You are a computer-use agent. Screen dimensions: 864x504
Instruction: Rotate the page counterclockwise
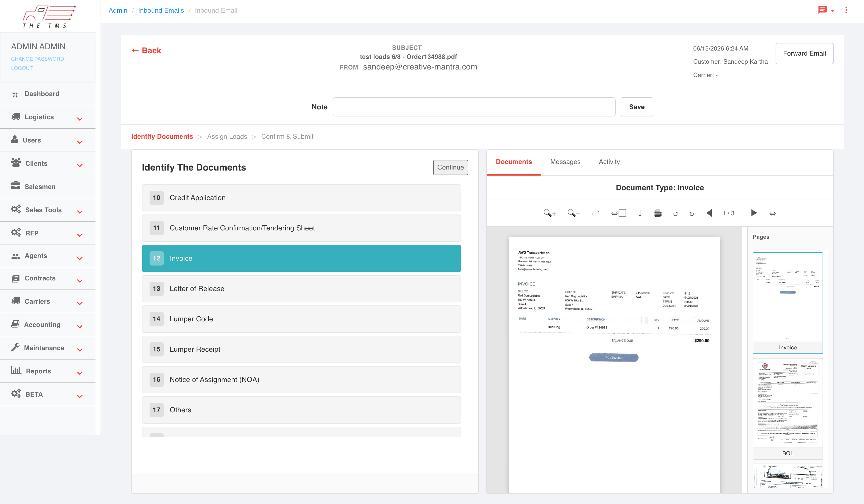[x=676, y=214]
